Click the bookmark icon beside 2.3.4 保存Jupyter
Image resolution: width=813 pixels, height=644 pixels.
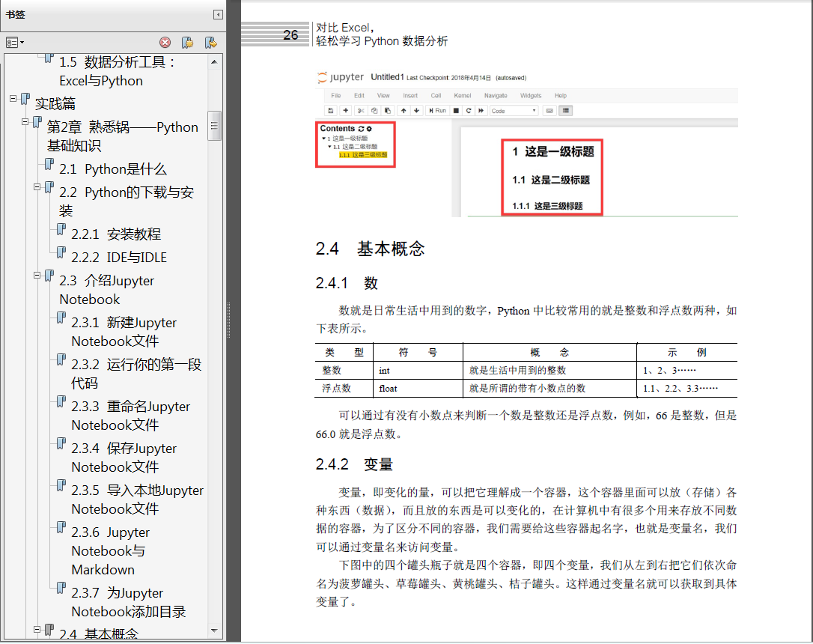coord(61,444)
